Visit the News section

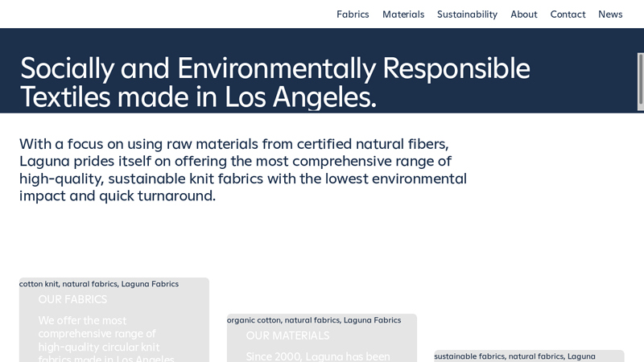[x=610, y=14]
